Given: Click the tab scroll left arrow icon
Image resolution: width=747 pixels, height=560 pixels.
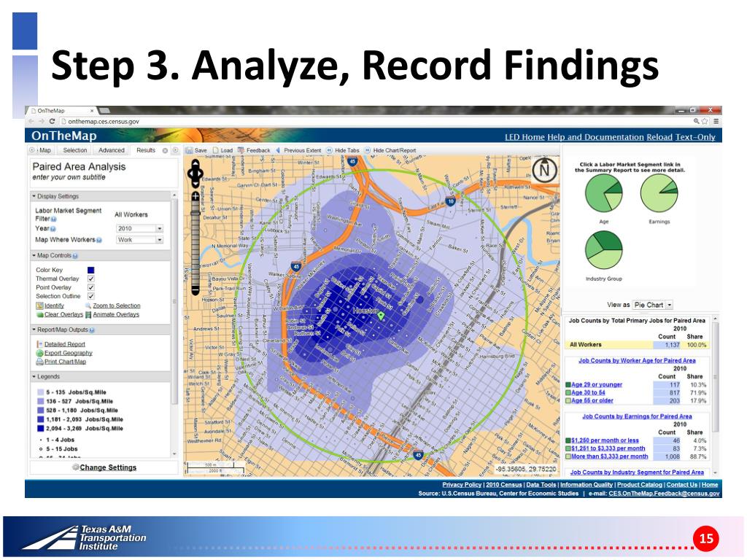Looking at the screenshot, I should click(32, 150).
